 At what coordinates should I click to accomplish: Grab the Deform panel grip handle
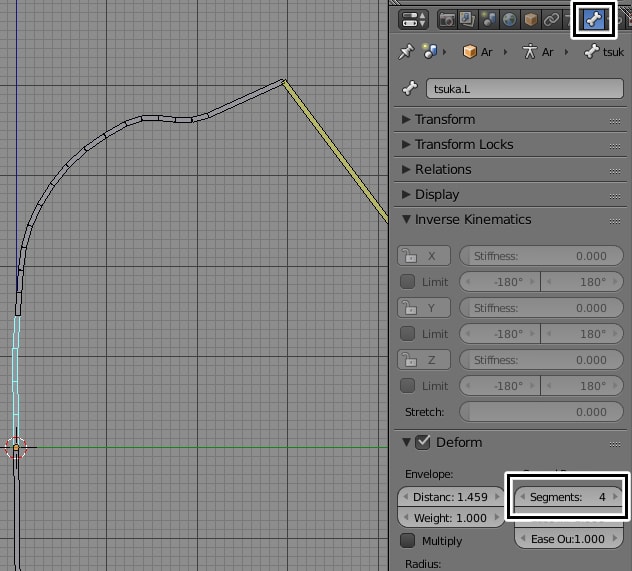(x=615, y=444)
